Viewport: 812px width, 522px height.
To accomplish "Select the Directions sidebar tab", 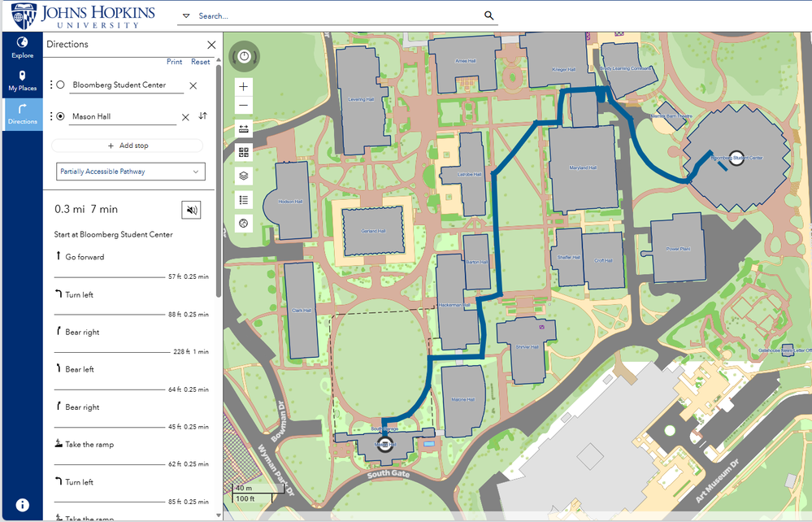I will click(22, 115).
